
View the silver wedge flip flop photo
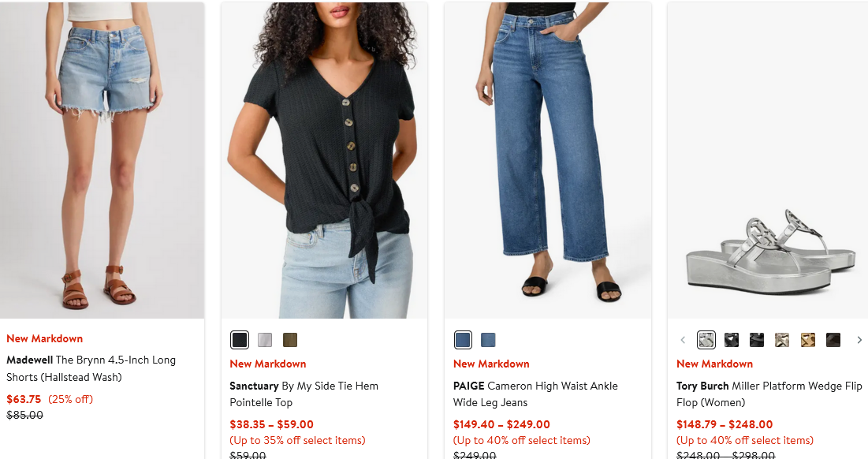pyautogui.click(x=768, y=160)
